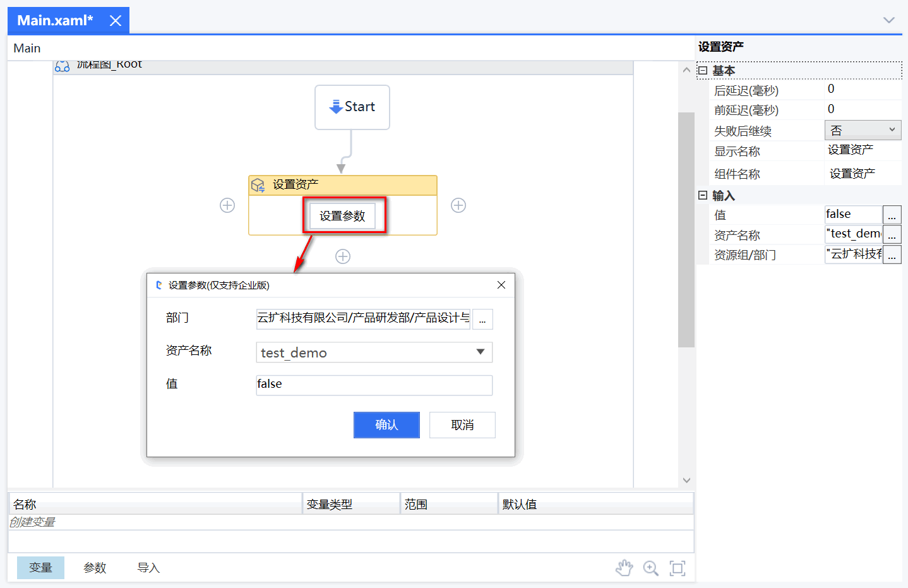Click the fit to screen icon
908x588 pixels.
point(678,568)
